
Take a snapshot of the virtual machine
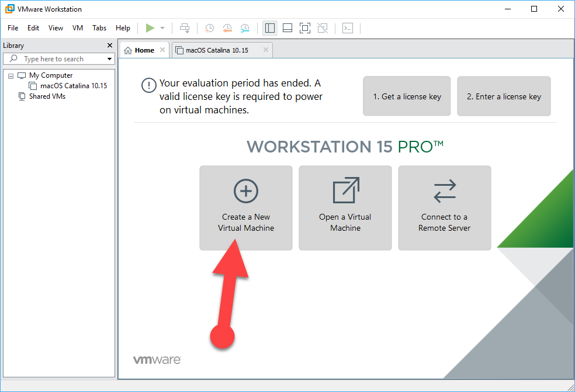209,28
